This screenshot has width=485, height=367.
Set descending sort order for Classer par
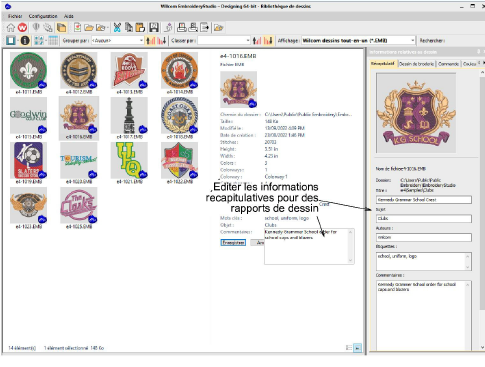pos(268,41)
